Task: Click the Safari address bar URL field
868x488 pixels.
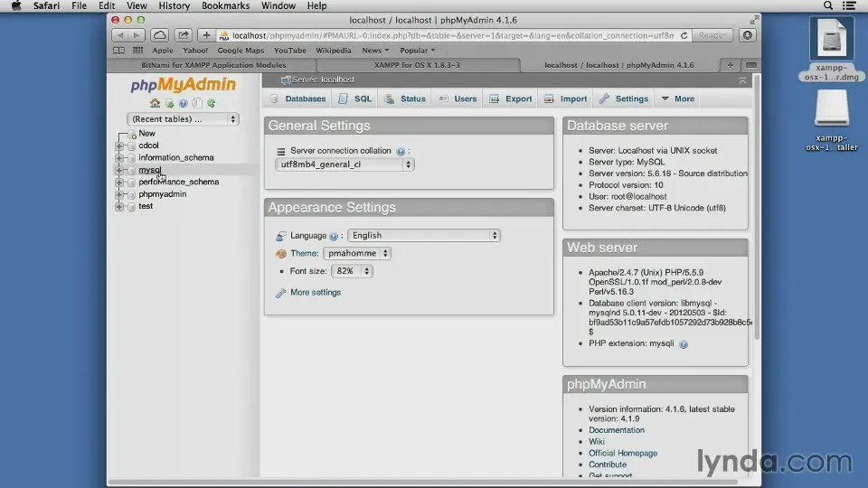Action: (453, 35)
